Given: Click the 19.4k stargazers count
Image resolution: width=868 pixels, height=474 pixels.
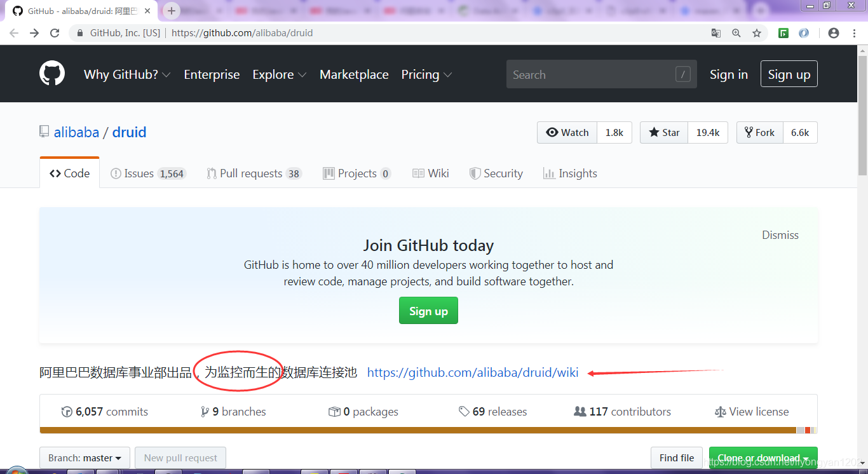Looking at the screenshot, I should tap(708, 132).
